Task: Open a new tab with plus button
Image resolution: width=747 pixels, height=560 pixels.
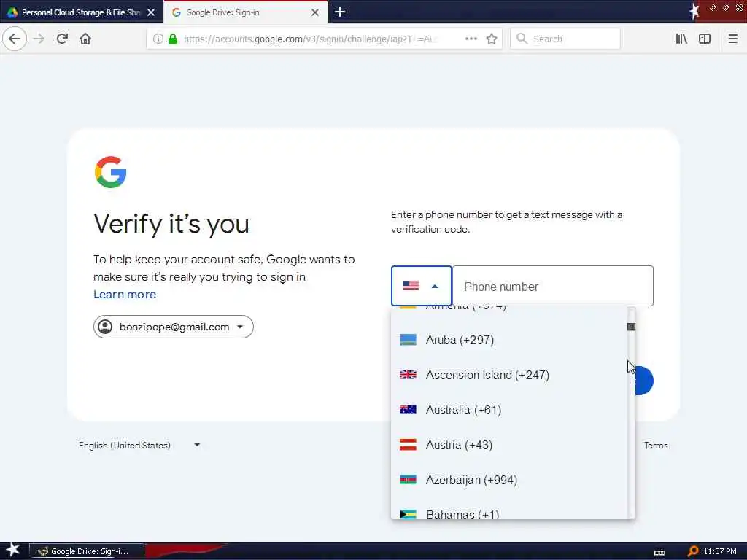Action: point(340,12)
